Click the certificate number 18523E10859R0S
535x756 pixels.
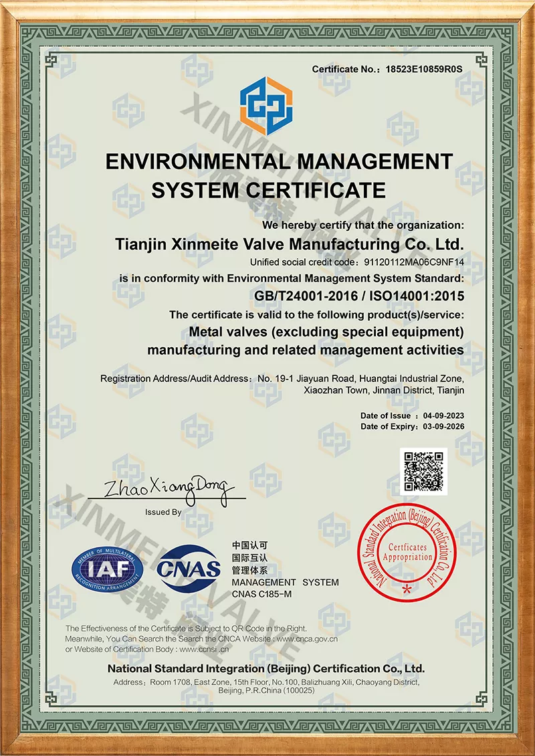pyautogui.click(x=424, y=69)
